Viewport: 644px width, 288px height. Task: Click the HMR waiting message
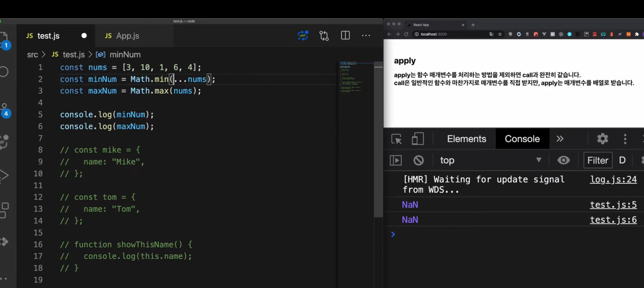(x=484, y=184)
